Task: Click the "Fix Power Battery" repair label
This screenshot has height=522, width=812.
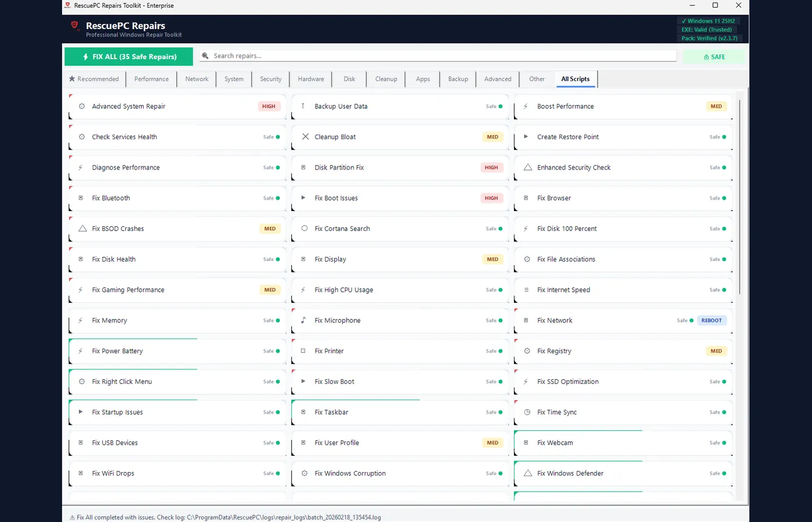Action: (x=117, y=351)
